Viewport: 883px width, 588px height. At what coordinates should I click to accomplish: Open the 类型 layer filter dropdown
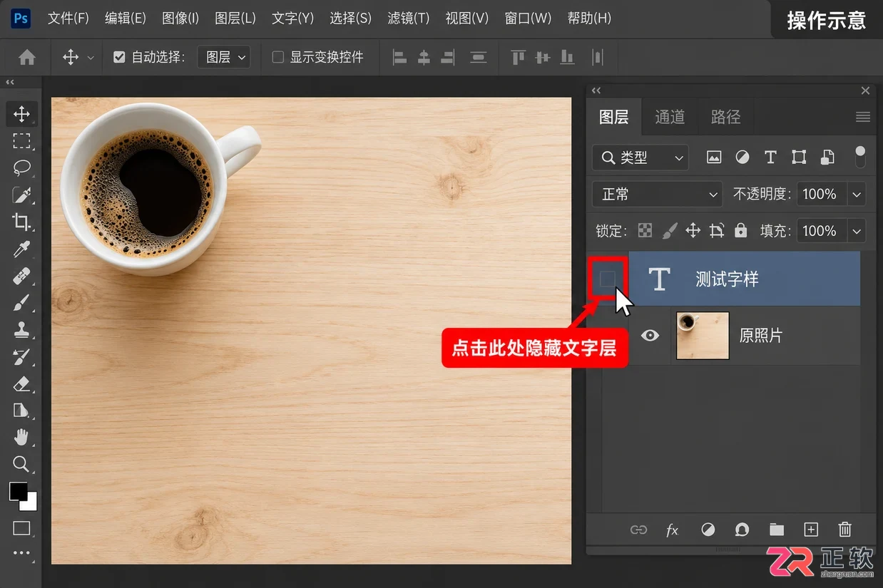point(640,158)
